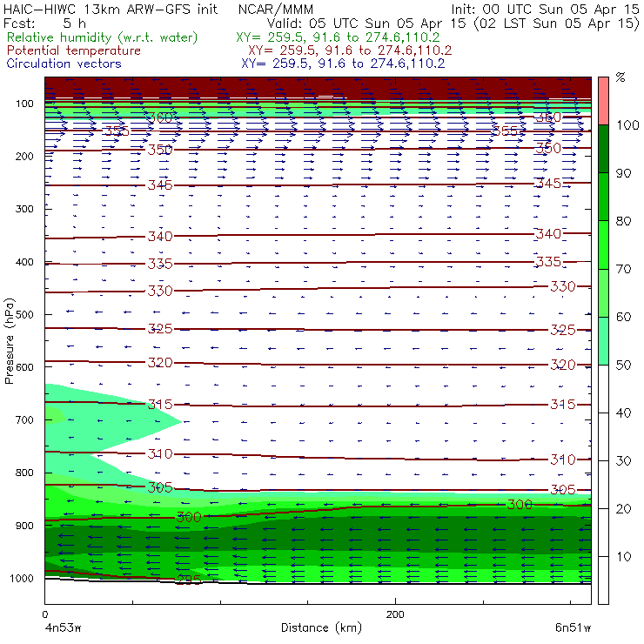Click the colorbar '20' value label
The width and height of the screenshot is (644, 644).
point(623,509)
